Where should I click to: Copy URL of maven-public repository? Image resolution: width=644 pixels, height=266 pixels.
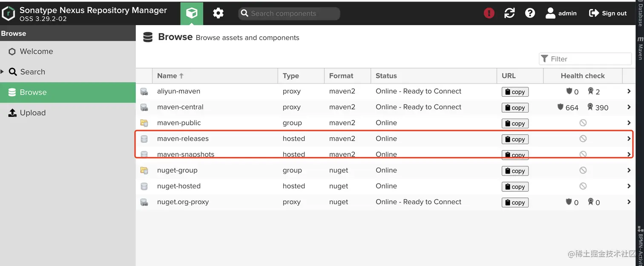[x=515, y=123]
